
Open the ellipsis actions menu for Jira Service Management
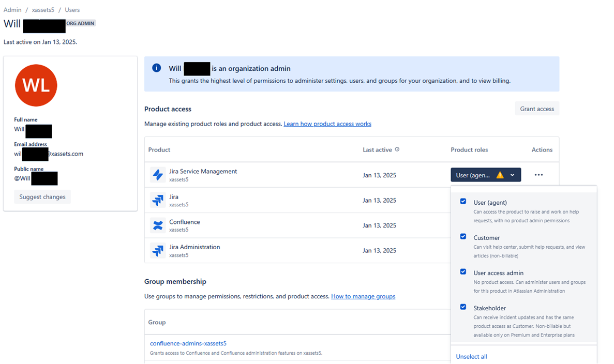(x=538, y=175)
